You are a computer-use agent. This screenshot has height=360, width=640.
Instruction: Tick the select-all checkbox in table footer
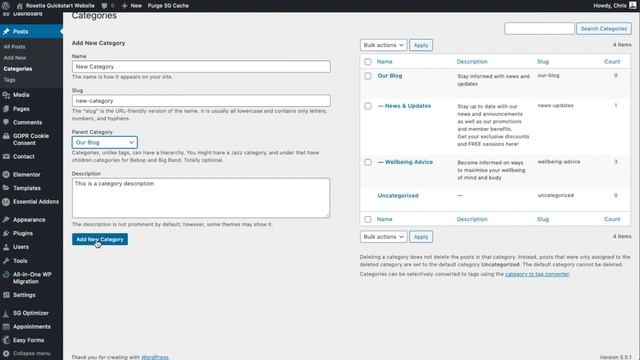[x=368, y=219]
